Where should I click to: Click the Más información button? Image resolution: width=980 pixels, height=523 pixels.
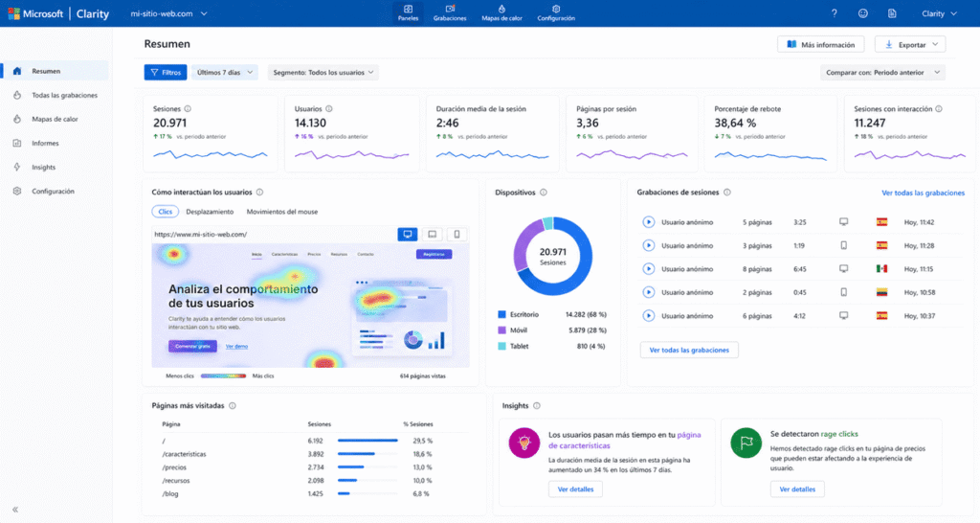tap(820, 44)
